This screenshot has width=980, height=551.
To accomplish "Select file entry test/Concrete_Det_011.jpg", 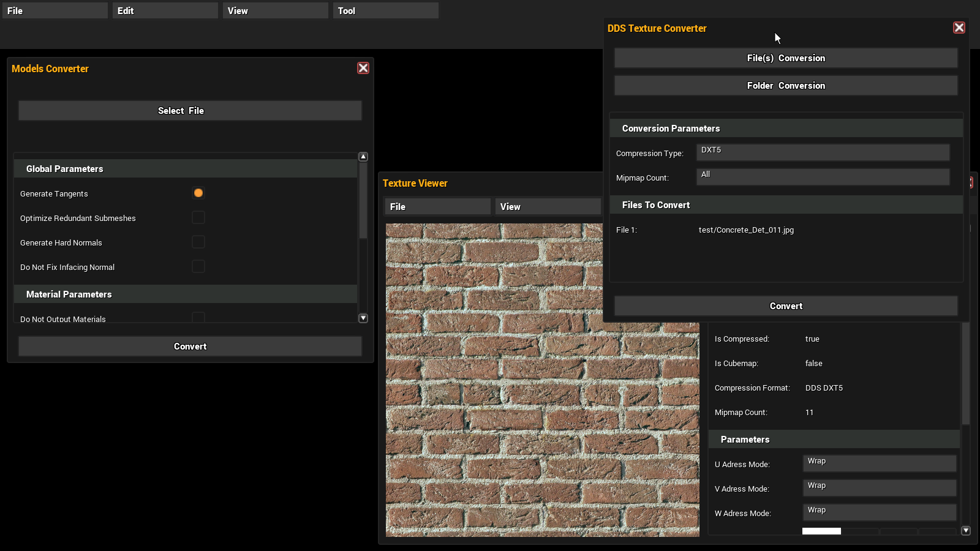I will [x=746, y=230].
